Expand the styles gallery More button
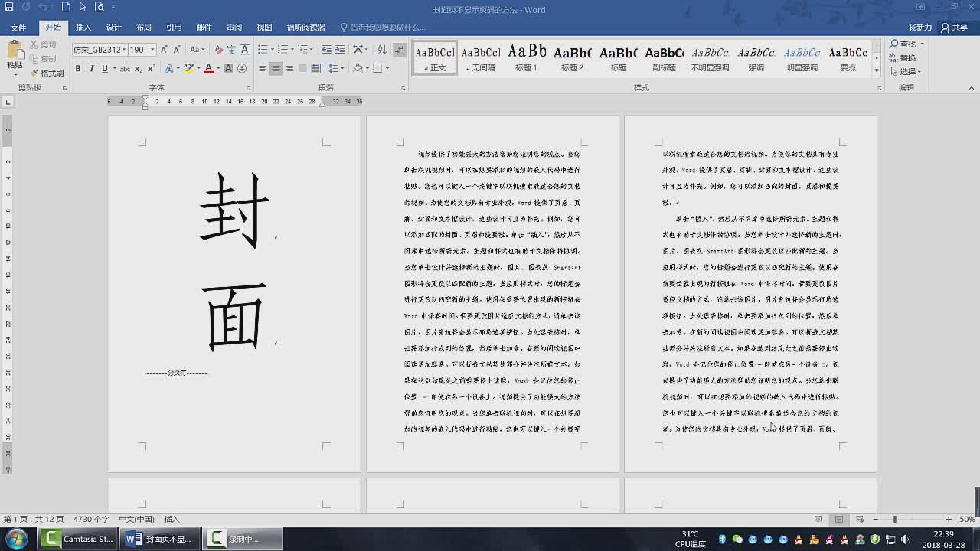 pyautogui.click(x=877, y=70)
